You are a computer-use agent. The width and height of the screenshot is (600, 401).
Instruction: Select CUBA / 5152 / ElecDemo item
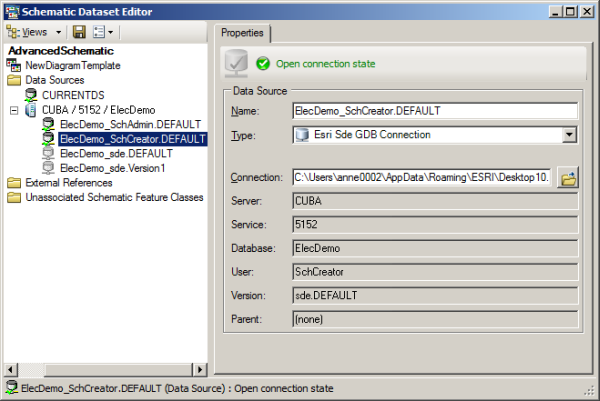click(x=99, y=110)
